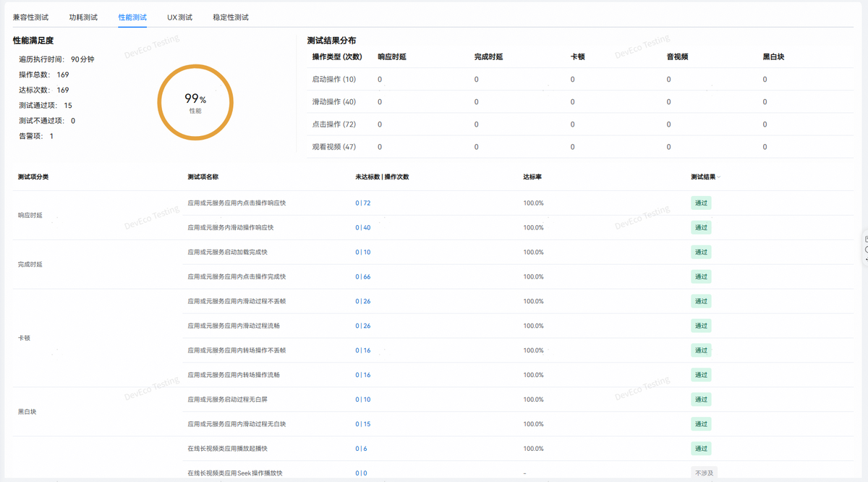Image resolution: width=868 pixels, height=482 pixels.
Task: Click the bottom icon in the floating side toolbar
Action: pos(866,261)
